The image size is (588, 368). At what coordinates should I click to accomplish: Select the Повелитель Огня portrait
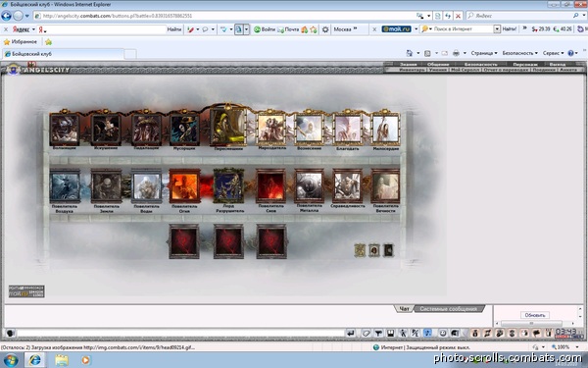(184, 186)
